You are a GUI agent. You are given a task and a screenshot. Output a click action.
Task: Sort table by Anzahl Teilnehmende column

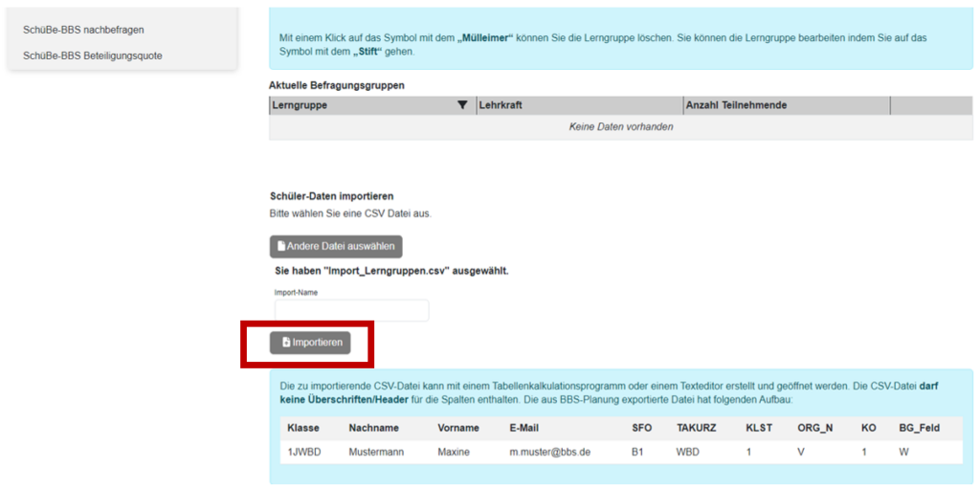pyautogui.click(x=736, y=105)
